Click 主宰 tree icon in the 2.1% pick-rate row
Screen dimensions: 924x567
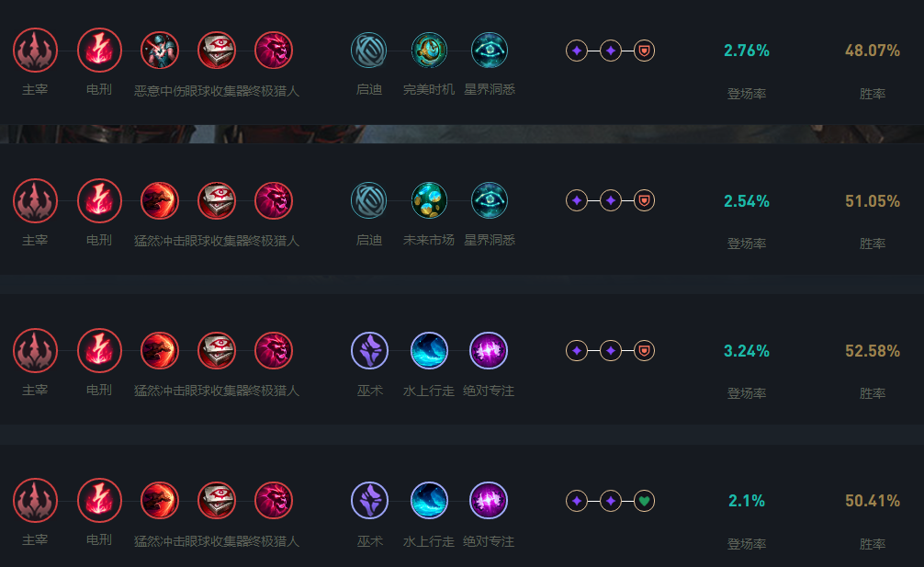(35, 501)
